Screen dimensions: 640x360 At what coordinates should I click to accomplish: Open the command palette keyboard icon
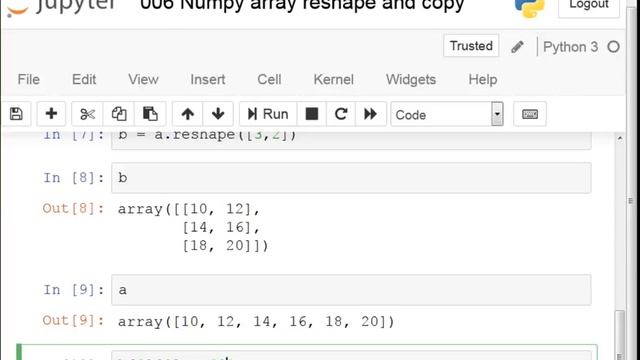[530, 114]
